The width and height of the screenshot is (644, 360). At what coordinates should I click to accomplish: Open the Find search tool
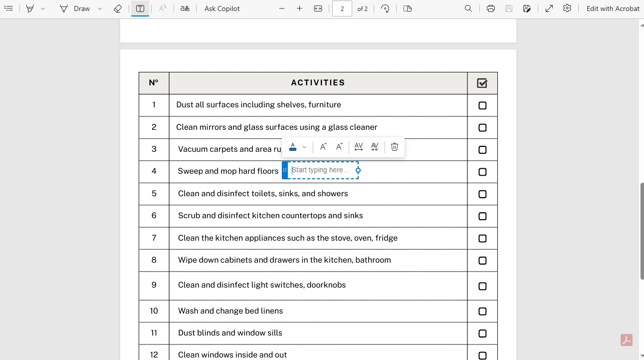(468, 8)
